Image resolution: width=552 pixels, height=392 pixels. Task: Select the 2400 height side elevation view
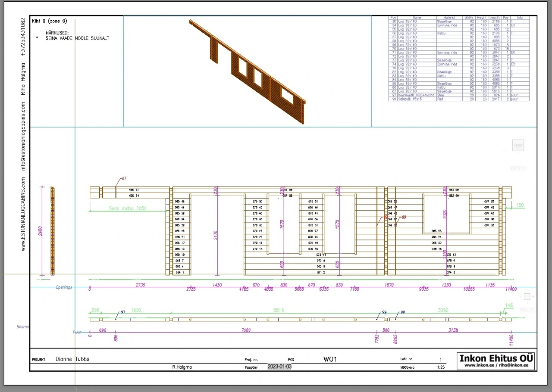pyautogui.click(x=52, y=231)
